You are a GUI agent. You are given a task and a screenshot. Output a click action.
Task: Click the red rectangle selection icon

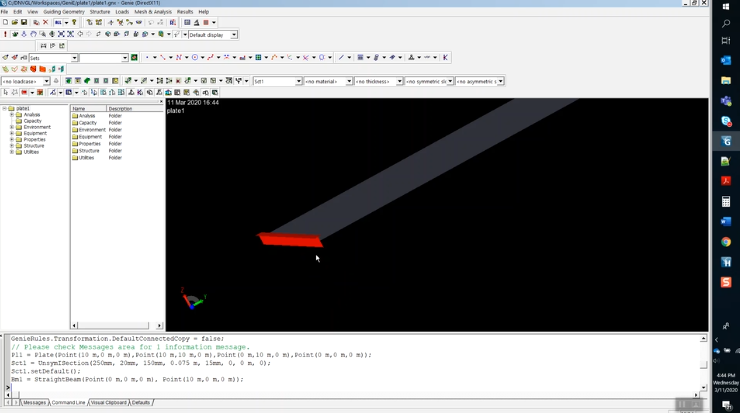(x=24, y=93)
